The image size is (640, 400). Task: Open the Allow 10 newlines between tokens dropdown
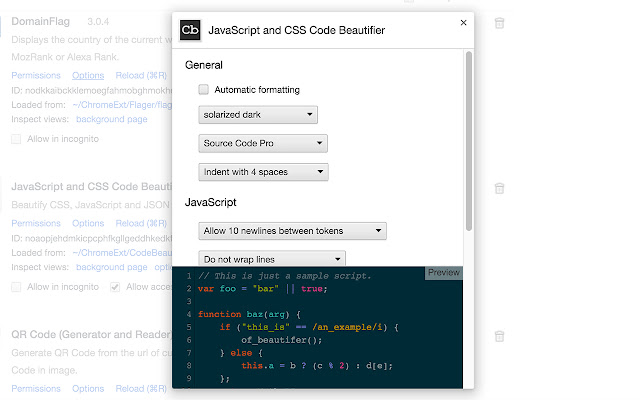pos(292,231)
